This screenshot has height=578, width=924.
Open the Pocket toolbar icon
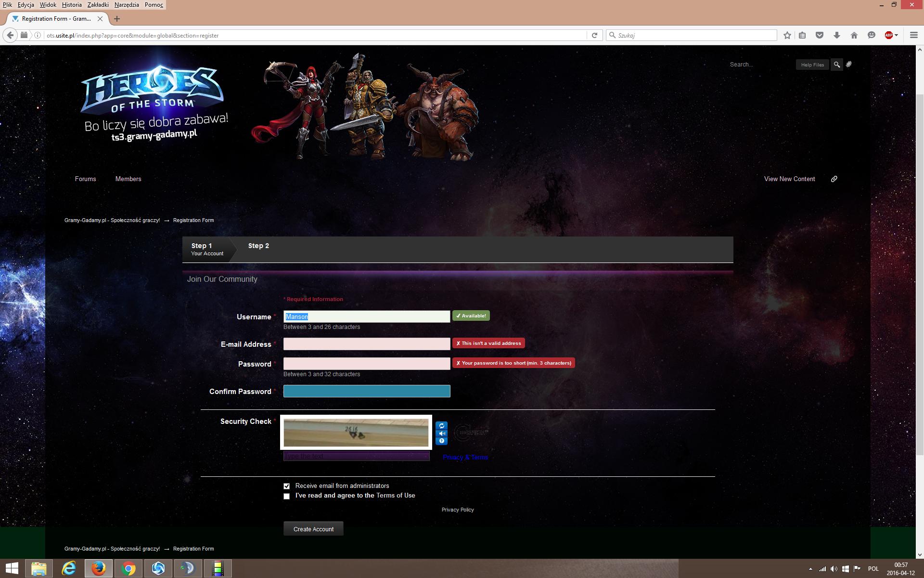[820, 35]
